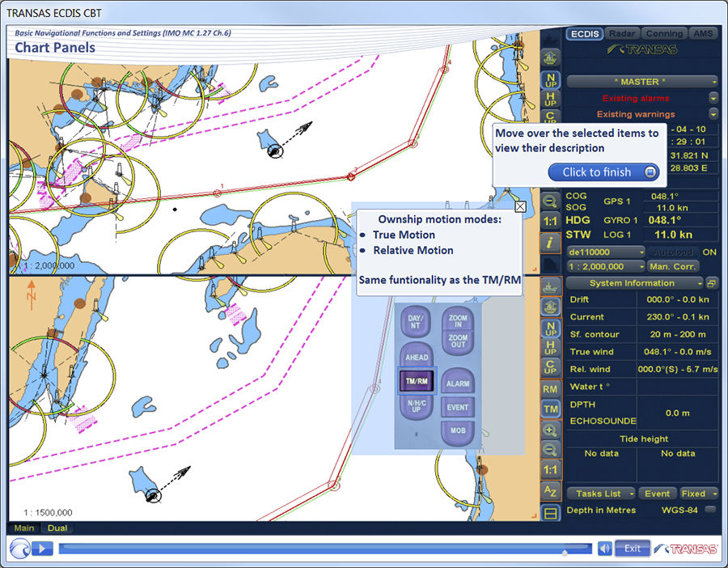The height and width of the screenshot is (568, 728).
Task: Open the Fixed dropdown
Action: [x=698, y=494]
